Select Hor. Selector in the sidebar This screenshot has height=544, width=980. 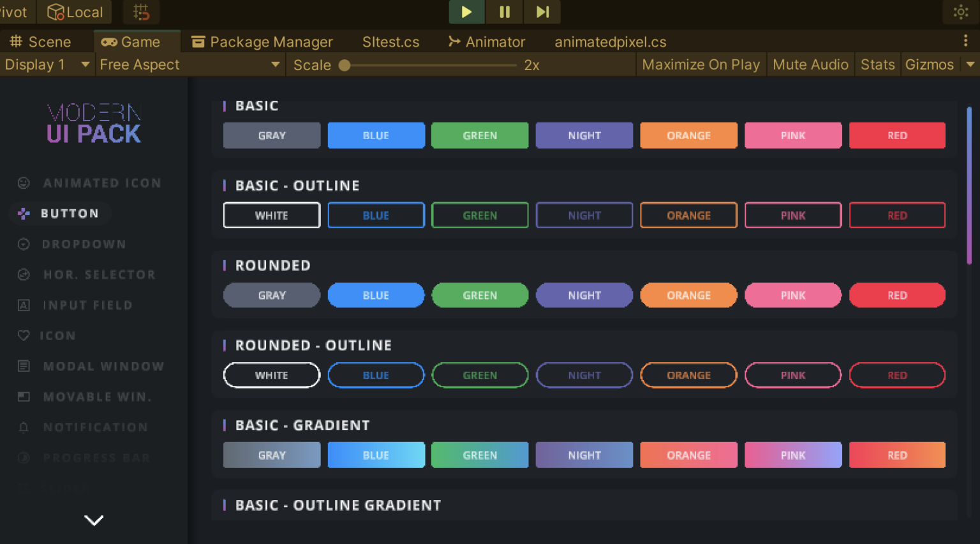99,274
